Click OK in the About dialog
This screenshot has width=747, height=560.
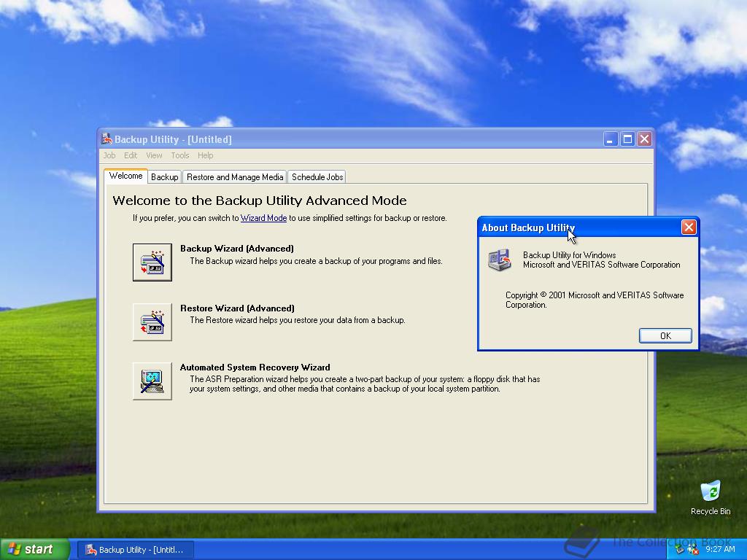click(x=665, y=335)
